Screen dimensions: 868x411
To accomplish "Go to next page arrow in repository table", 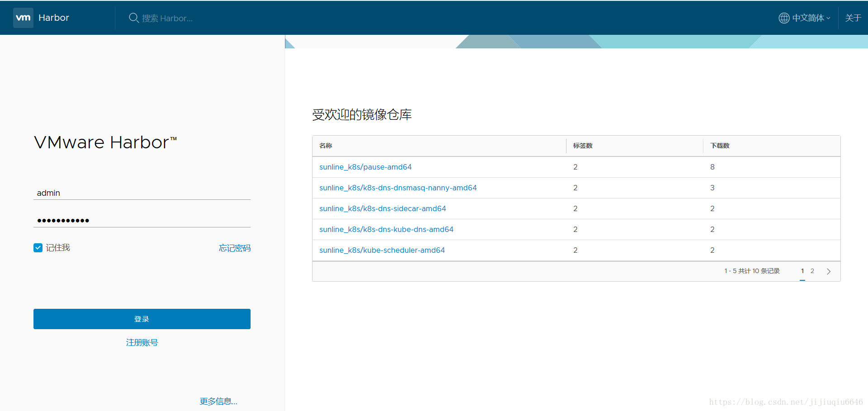I will pyautogui.click(x=829, y=271).
